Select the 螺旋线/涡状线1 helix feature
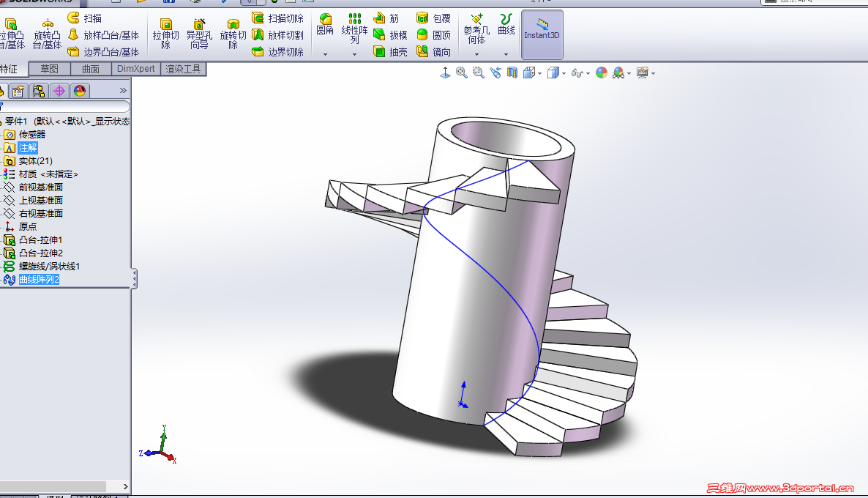The width and height of the screenshot is (868, 498). [42, 267]
